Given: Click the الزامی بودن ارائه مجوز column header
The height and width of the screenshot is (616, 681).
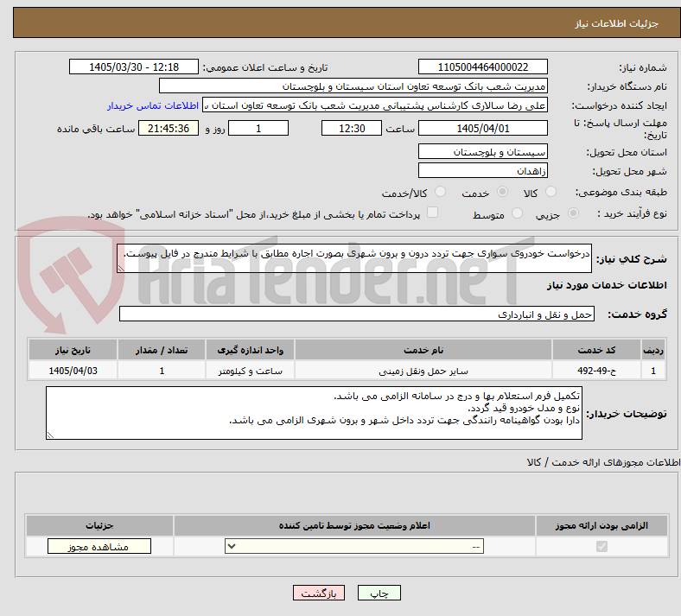Looking at the screenshot, I should tap(601, 525).
